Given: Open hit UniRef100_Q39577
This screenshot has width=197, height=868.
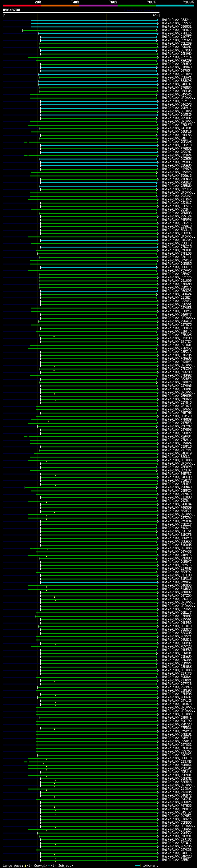Looking at the screenshot, I should pos(177,23).
